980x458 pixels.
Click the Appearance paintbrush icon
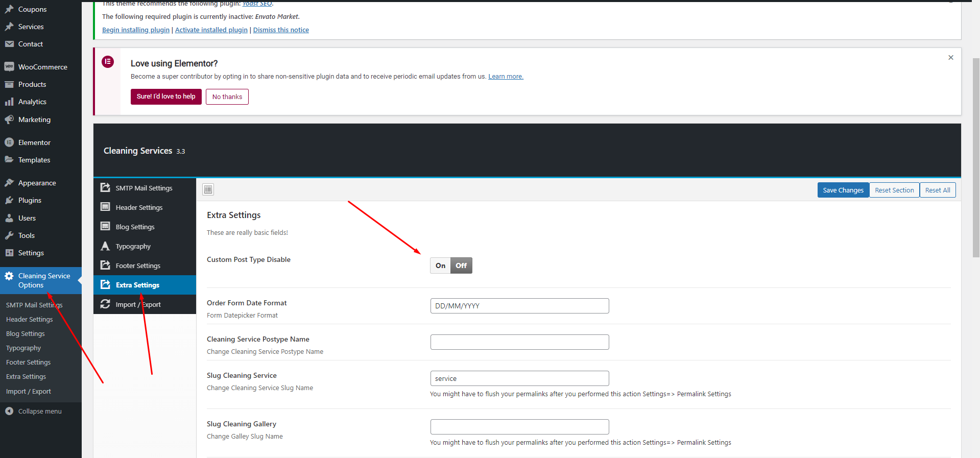9,183
